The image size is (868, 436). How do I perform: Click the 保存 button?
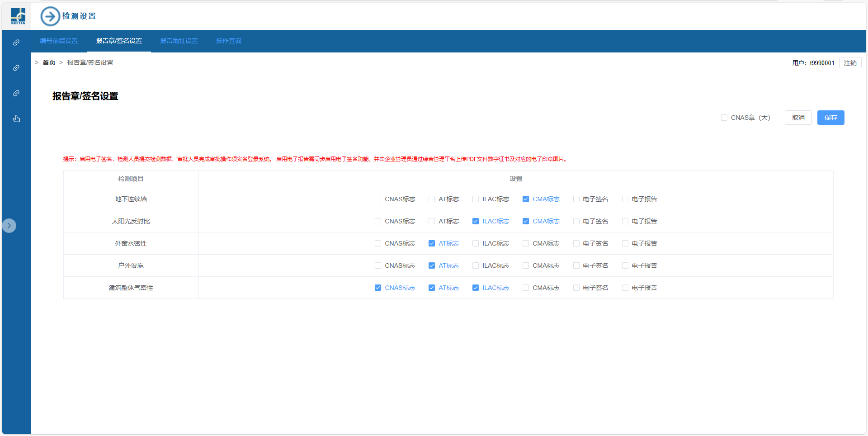coord(830,118)
